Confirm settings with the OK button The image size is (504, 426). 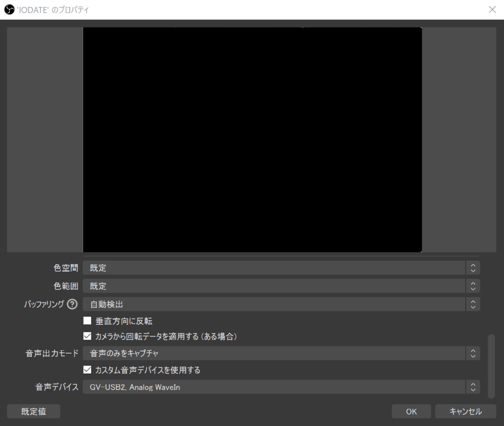[x=411, y=412]
